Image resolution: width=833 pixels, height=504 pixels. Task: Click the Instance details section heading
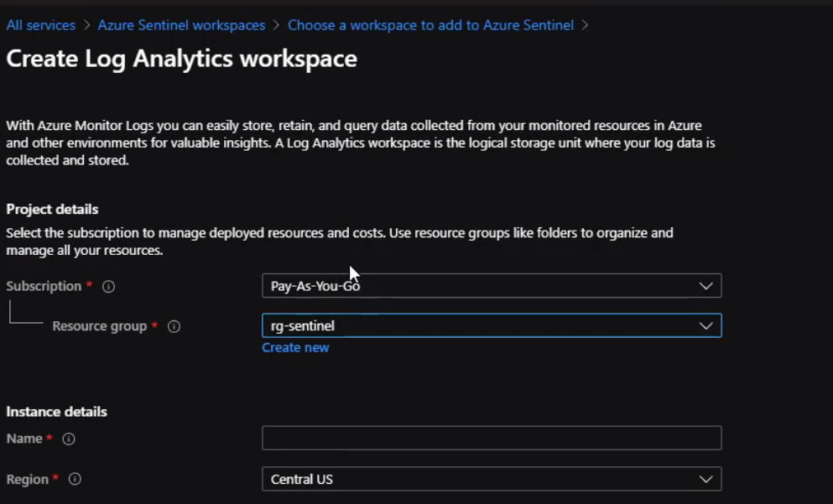[x=56, y=412]
